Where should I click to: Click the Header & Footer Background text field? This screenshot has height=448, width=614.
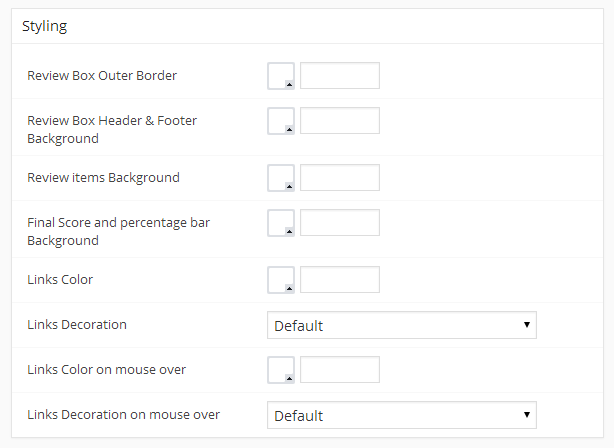(x=340, y=121)
